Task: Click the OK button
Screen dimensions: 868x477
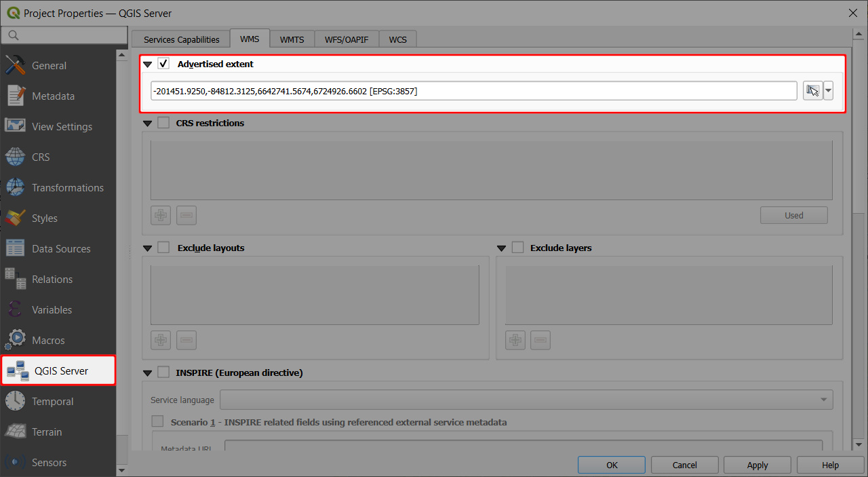Action: (x=612, y=465)
